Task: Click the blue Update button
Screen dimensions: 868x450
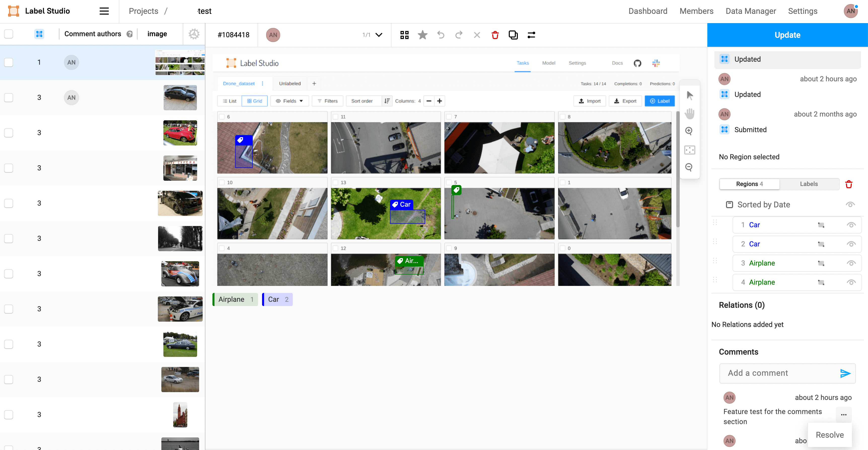Action: click(x=787, y=35)
